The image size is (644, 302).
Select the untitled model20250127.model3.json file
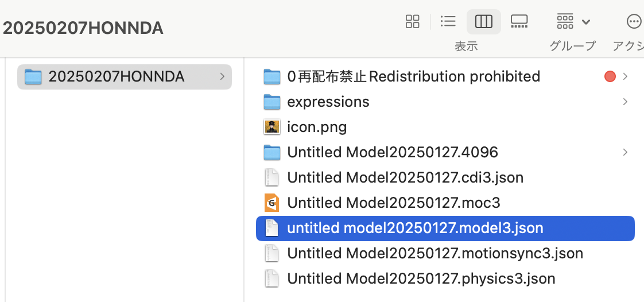click(x=445, y=228)
